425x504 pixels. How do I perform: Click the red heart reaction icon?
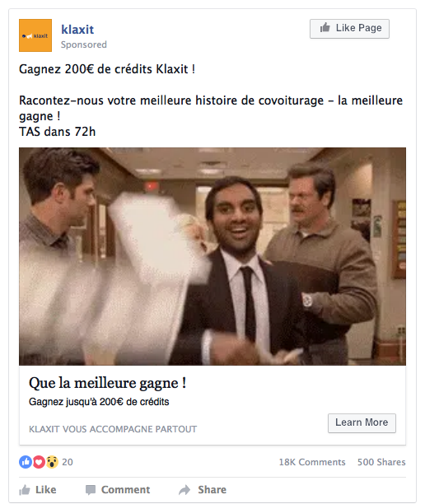(39, 462)
